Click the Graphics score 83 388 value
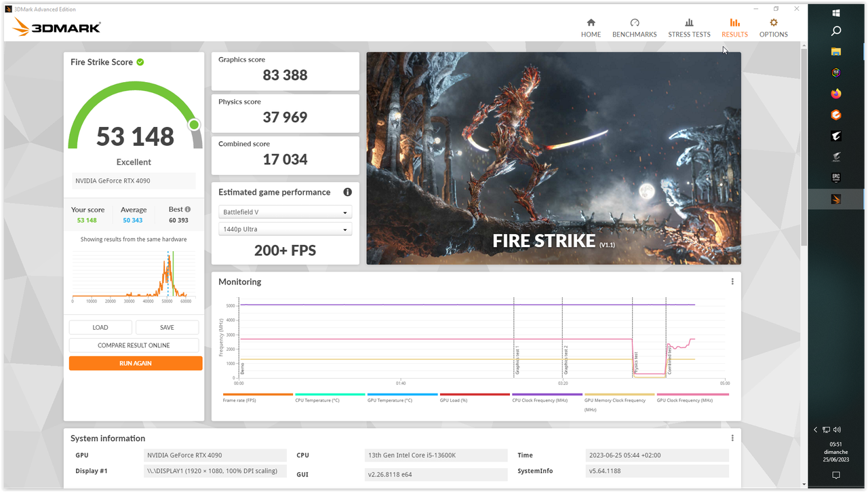 [x=285, y=75]
